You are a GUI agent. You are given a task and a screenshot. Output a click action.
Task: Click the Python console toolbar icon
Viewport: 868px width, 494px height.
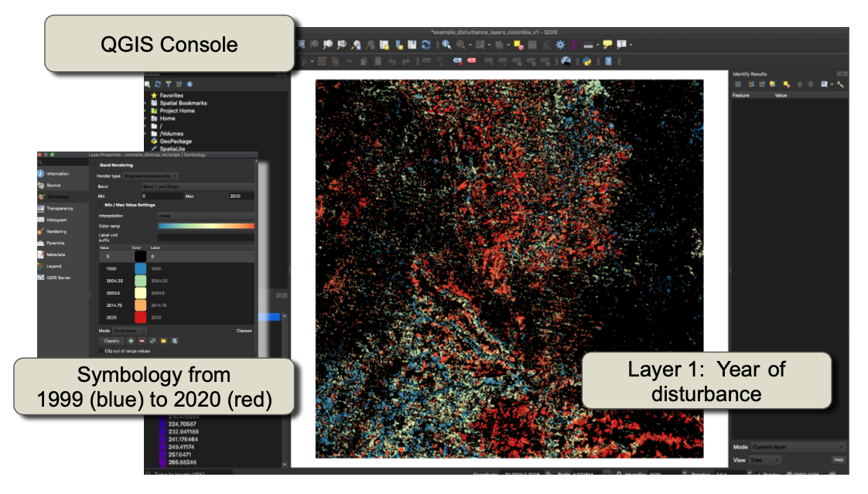(x=588, y=61)
